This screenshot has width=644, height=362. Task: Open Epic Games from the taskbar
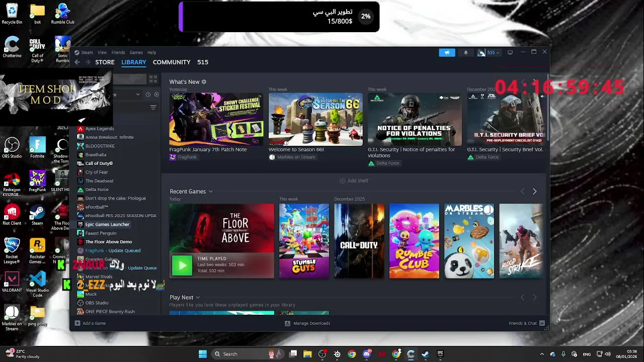pos(440,354)
